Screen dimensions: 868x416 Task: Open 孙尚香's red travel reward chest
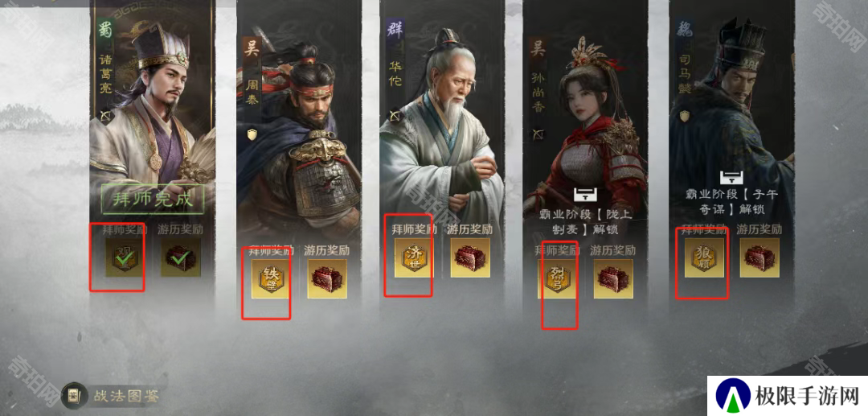point(613,278)
